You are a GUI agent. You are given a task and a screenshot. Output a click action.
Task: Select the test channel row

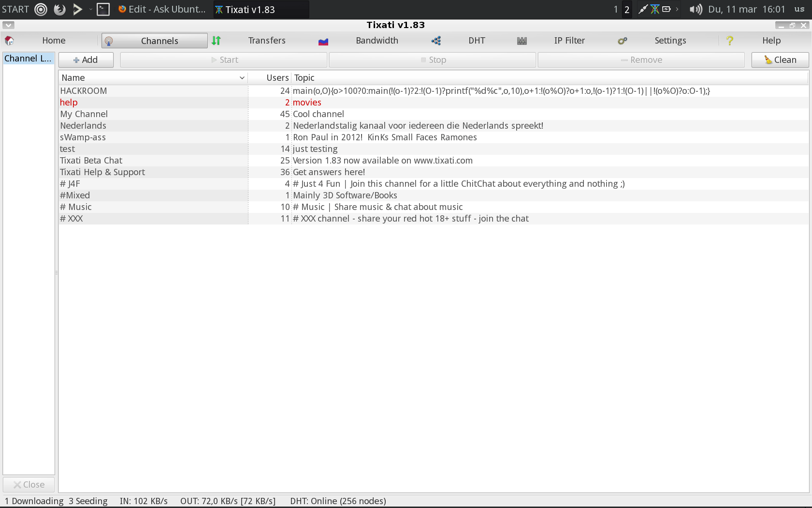pyautogui.click(x=434, y=149)
